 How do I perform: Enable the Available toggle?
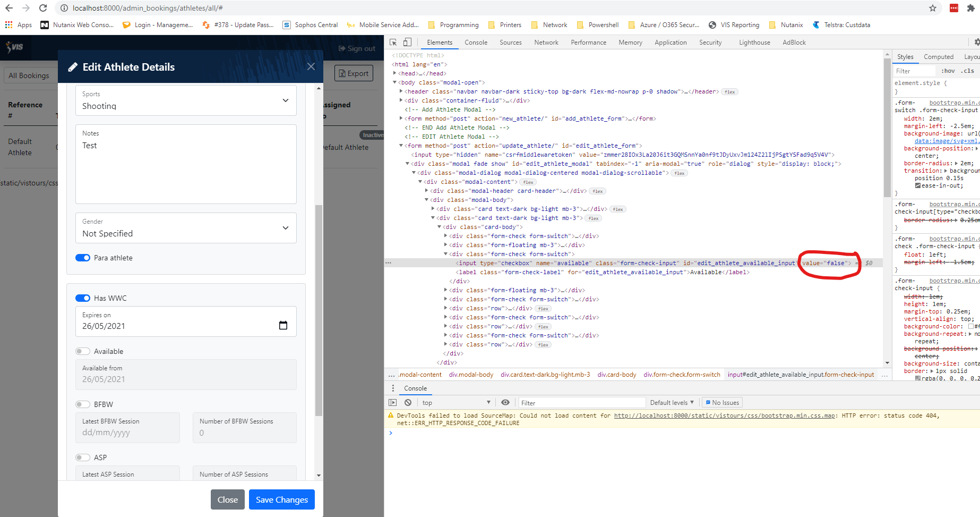[x=83, y=351]
